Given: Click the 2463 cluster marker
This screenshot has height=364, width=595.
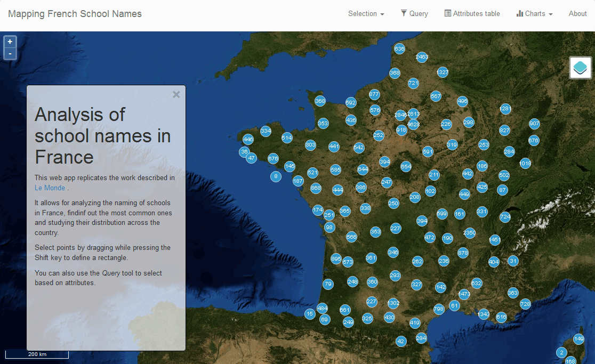Looking at the screenshot, I should tap(422, 56).
